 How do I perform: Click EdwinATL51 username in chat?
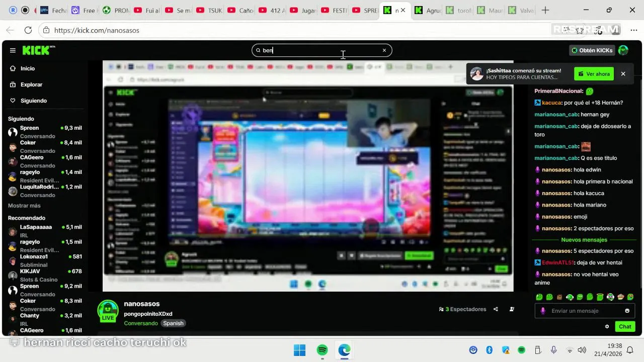[x=556, y=262]
